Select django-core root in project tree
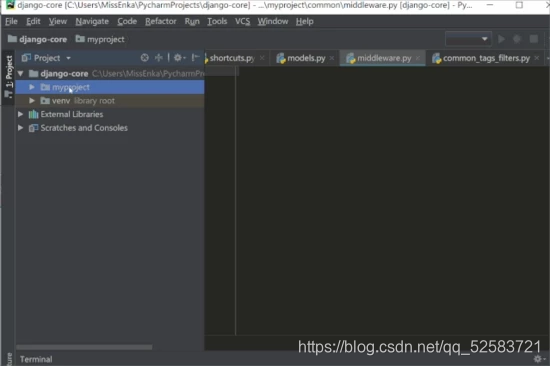This screenshot has height=366, width=550. [x=110, y=74]
